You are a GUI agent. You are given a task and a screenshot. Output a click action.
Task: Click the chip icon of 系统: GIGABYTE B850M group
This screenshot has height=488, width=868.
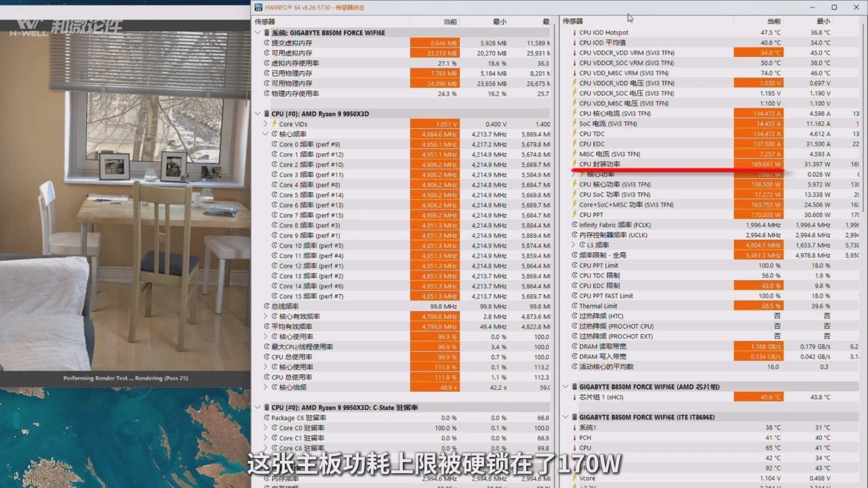click(x=267, y=33)
